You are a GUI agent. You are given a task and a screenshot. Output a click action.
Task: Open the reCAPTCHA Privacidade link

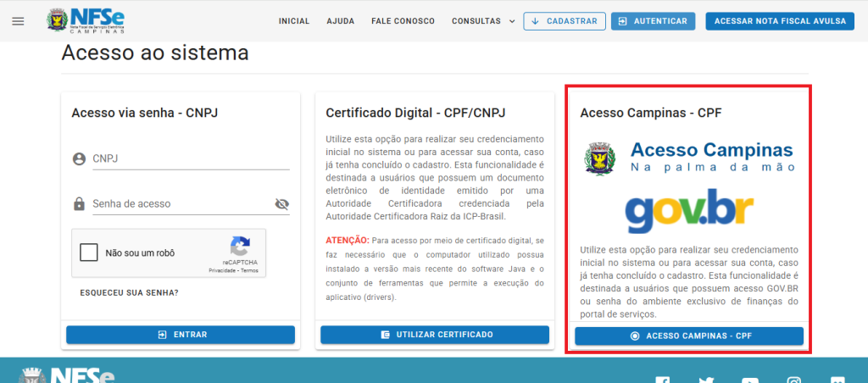coord(221,270)
